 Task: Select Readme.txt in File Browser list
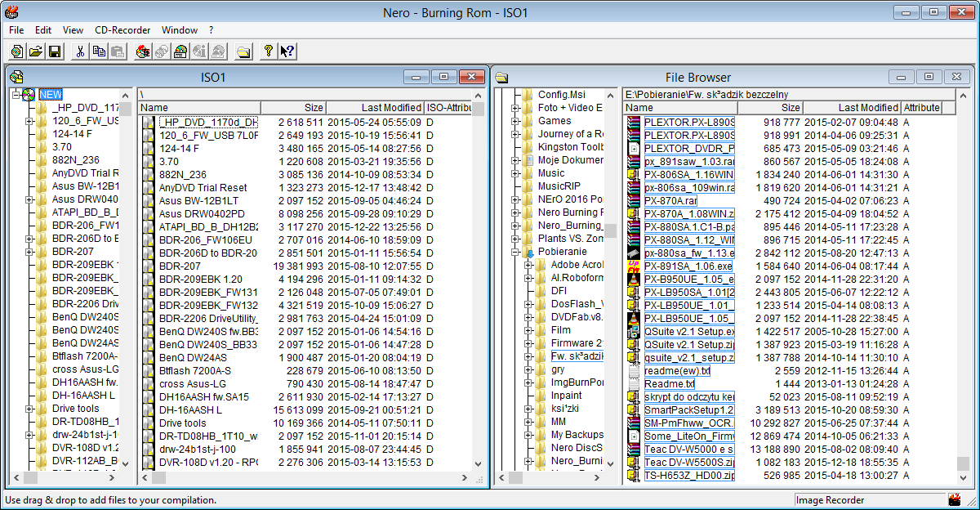(670, 384)
